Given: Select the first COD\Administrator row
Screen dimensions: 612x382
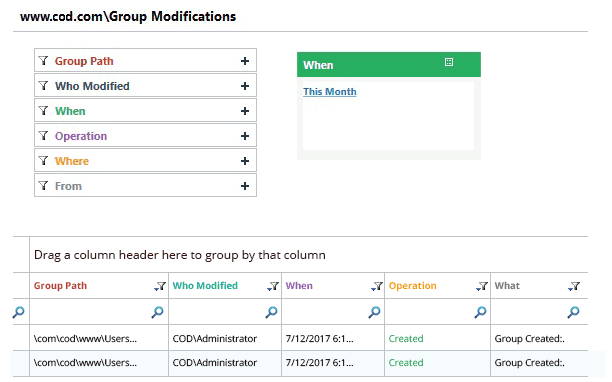Looking at the screenshot, I should pyautogui.click(x=215, y=338).
